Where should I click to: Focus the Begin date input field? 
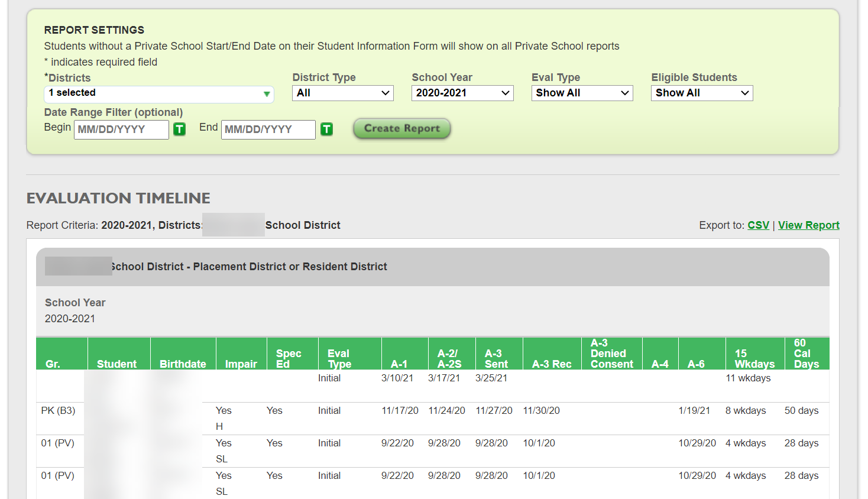coord(121,129)
